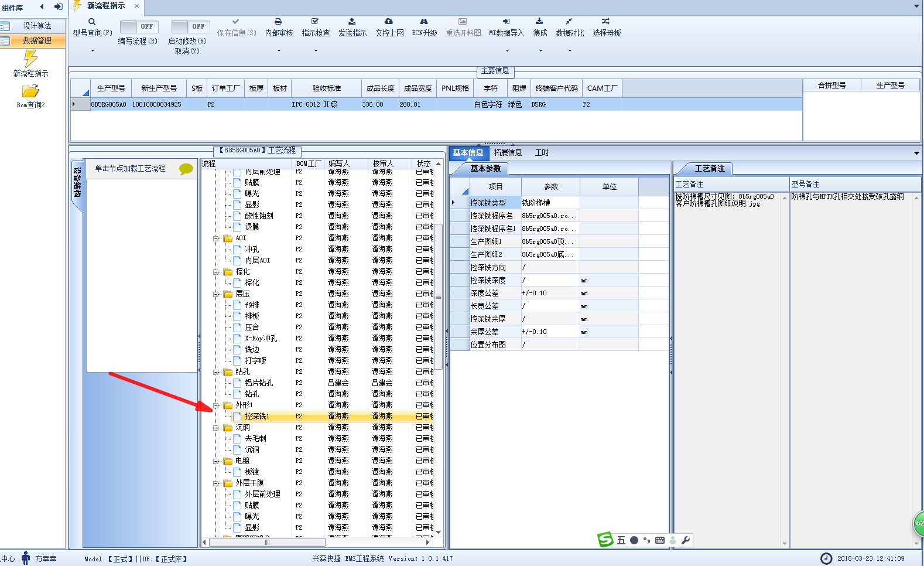
Task: Collapse the 外形1 tree node
Action: point(216,405)
